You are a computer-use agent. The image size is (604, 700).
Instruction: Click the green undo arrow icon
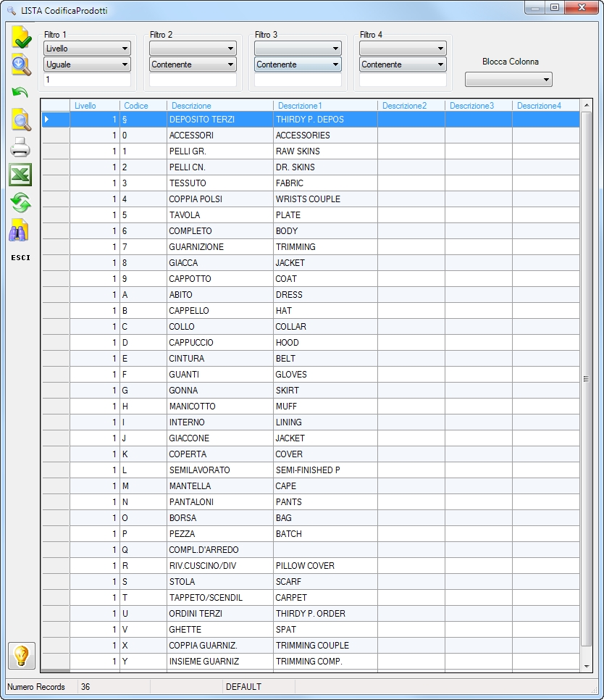pyautogui.click(x=20, y=93)
